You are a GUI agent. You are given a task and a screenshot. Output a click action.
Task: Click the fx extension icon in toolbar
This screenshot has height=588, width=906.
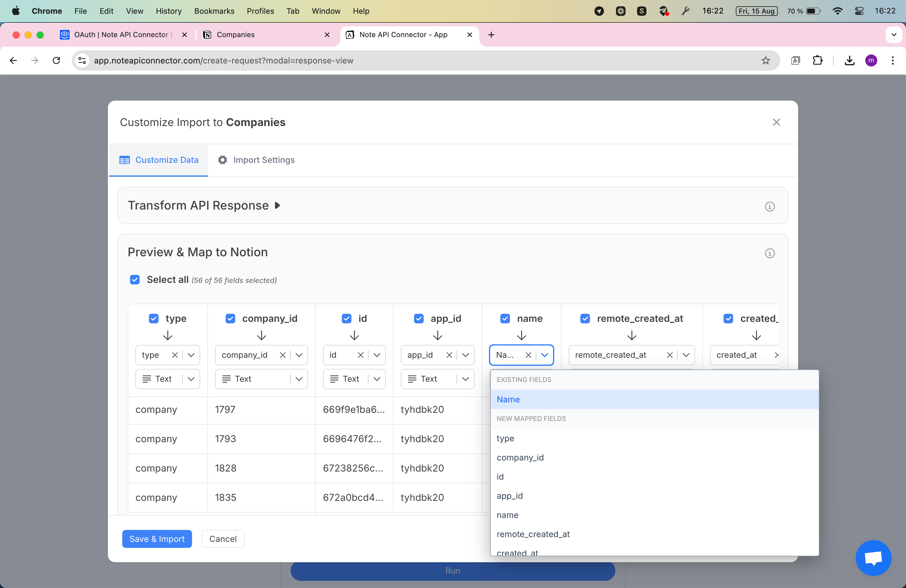796,60
